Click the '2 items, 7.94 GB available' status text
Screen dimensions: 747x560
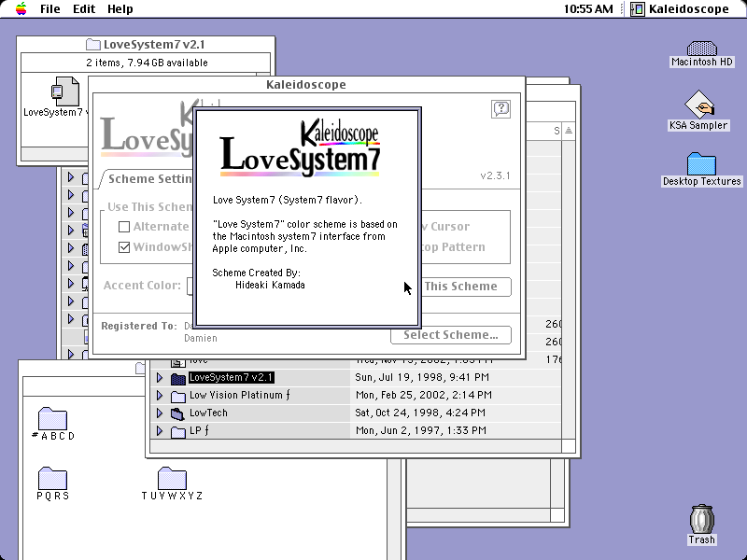click(147, 63)
